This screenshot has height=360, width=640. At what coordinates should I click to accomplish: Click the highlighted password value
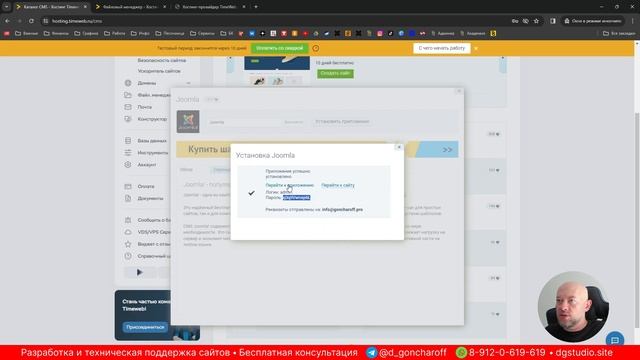[x=297, y=198]
